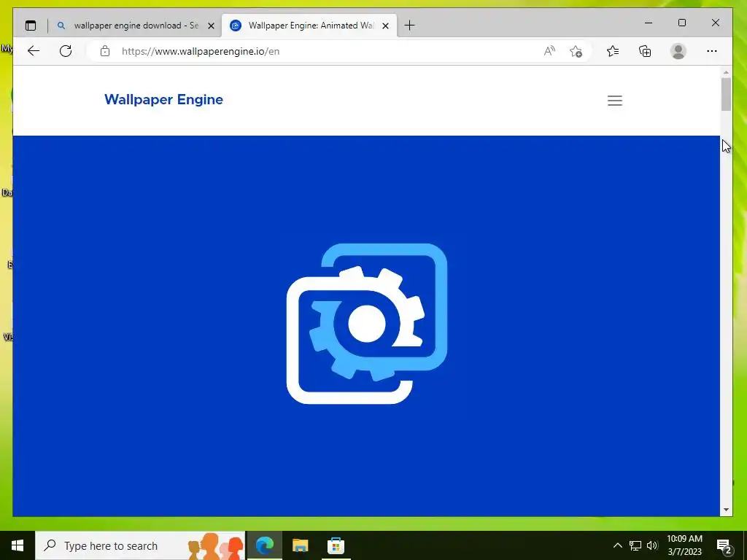
Task: Click the Wallpaper Engine site logo link
Action: (163, 99)
